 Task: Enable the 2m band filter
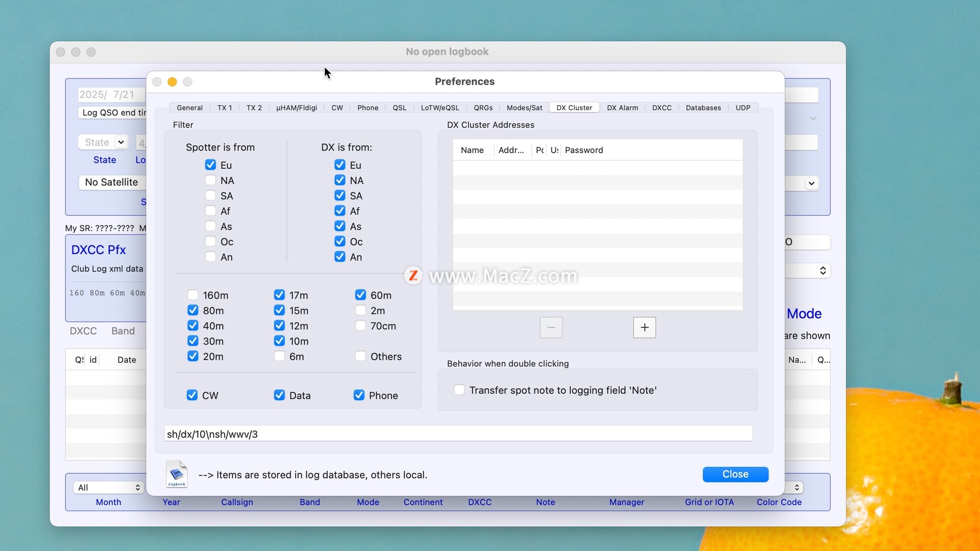coord(360,310)
